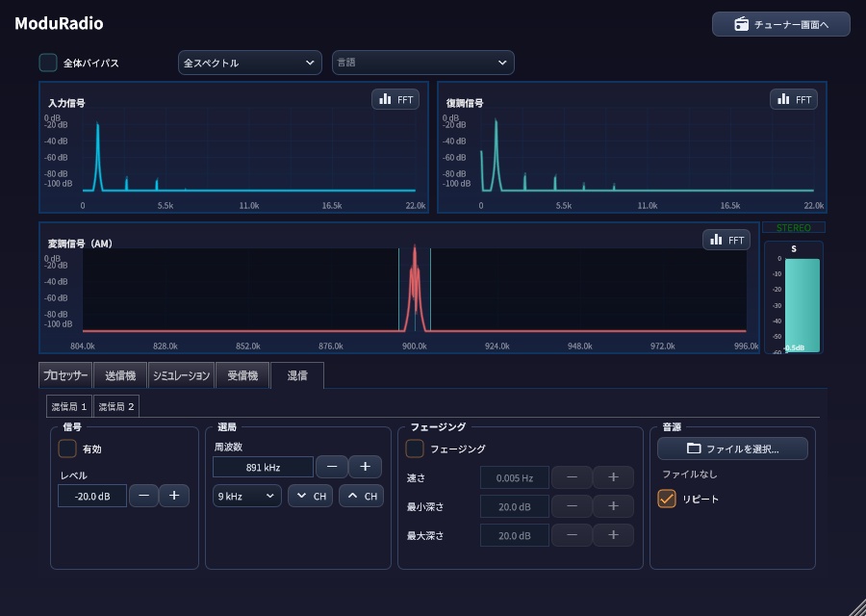Switch to the 受信機 tab

click(242, 375)
